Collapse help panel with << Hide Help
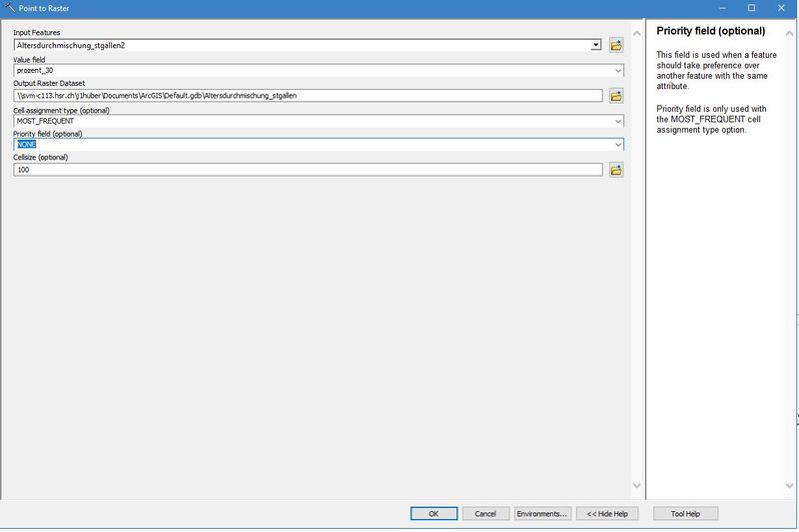This screenshot has height=532, width=799. tap(606, 513)
